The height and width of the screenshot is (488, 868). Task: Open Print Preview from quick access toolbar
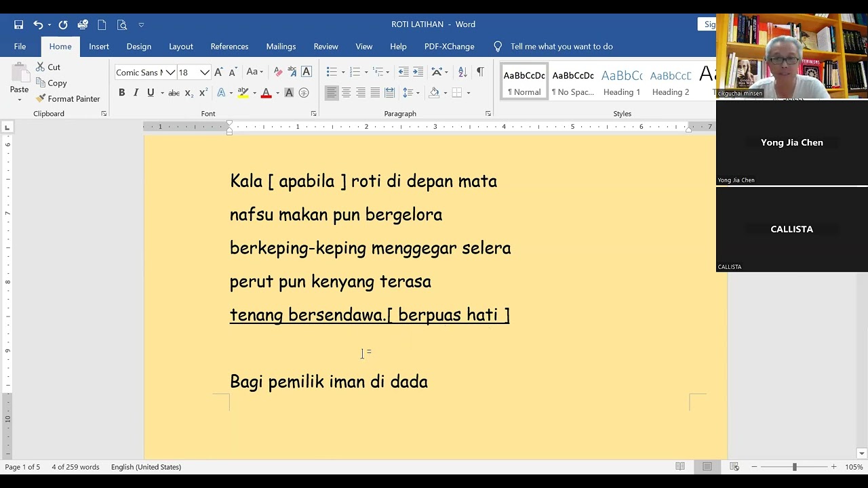coord(122,24)
